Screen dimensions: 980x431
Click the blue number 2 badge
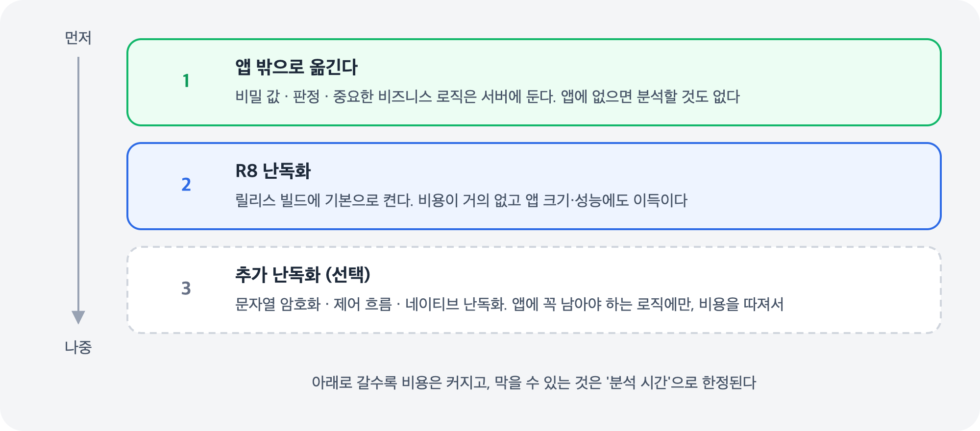tap(186, 185)
